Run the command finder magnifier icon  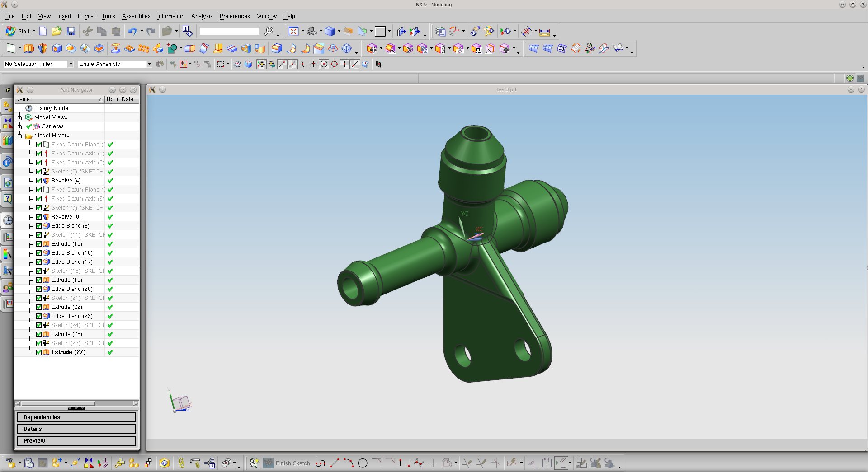[269, 31]
